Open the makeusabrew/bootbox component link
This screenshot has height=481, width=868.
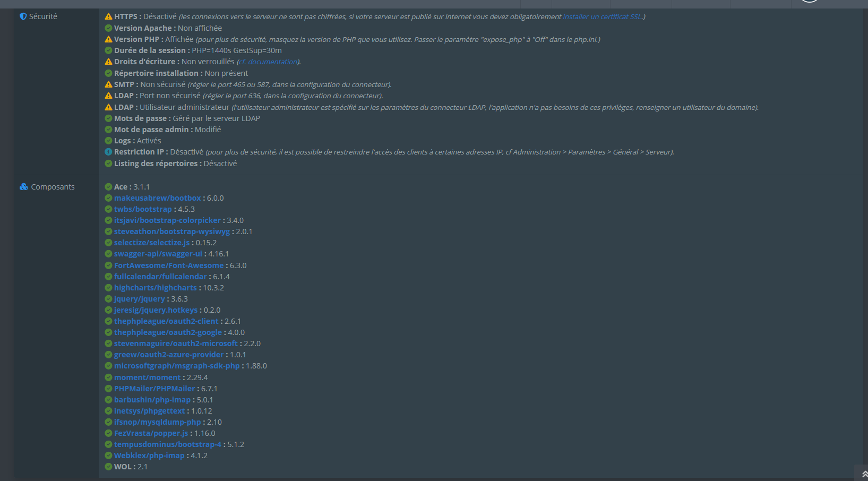[158, 198]
